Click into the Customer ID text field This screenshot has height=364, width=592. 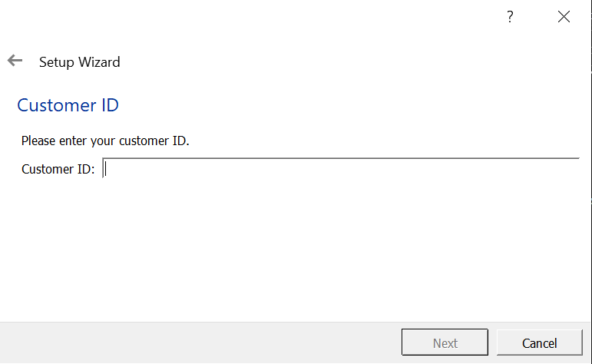tap(341, 168)
